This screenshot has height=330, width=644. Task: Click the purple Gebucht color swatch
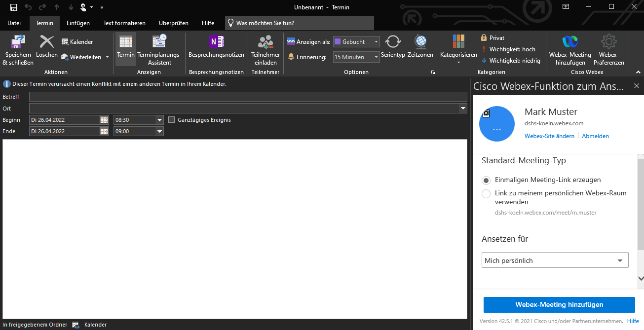click(x=338, y=42)
